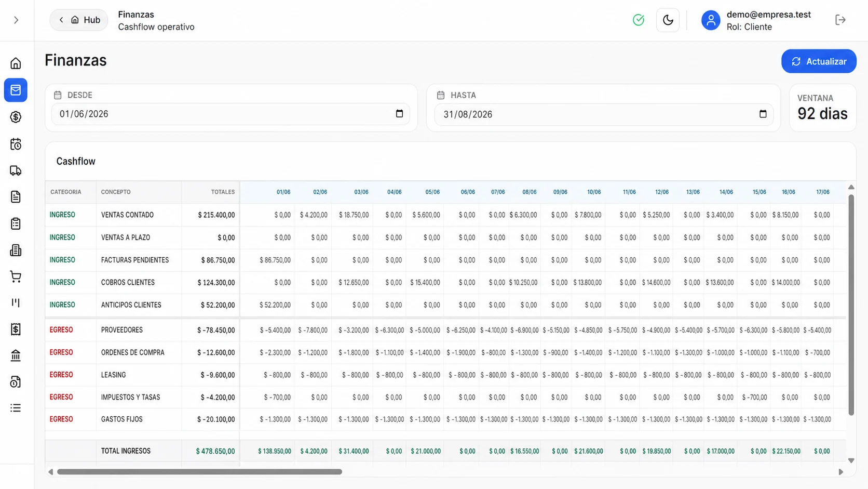Viewport: 868px width, 489px height.
Task: Select the highlighted wallet/finance sidebar icon
Action: (x=16, y=90)
